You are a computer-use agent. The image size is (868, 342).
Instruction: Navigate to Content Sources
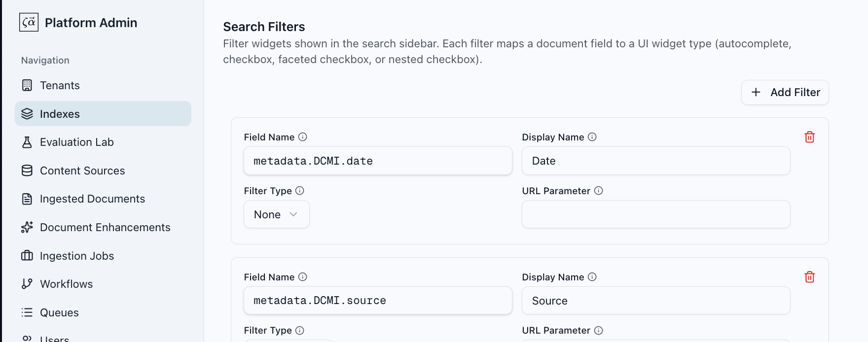tap(103, 171)
